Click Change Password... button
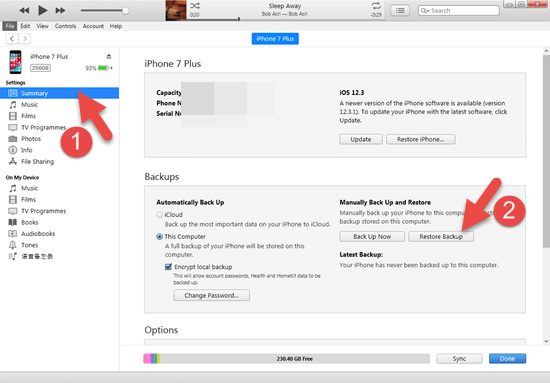550x383 pixels. 212,295
